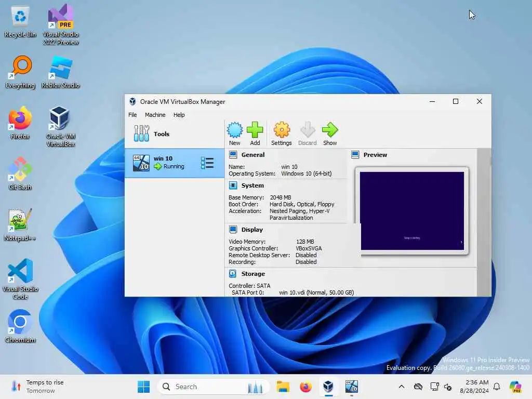Click the Base Memory 2048 MB value
Screen dimensions: 532x399
[x=281, y=197]
